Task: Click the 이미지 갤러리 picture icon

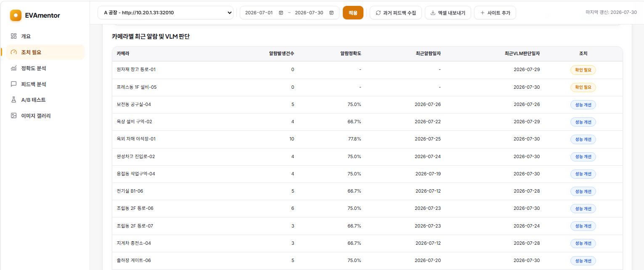Action: click(x=14, y=116)
